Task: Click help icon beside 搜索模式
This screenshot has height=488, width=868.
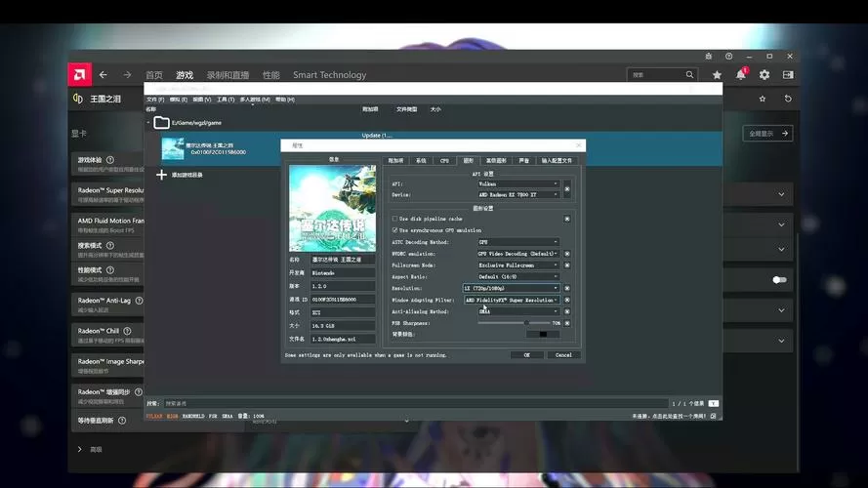Action: pyautogui.click(x=110, y=245)
